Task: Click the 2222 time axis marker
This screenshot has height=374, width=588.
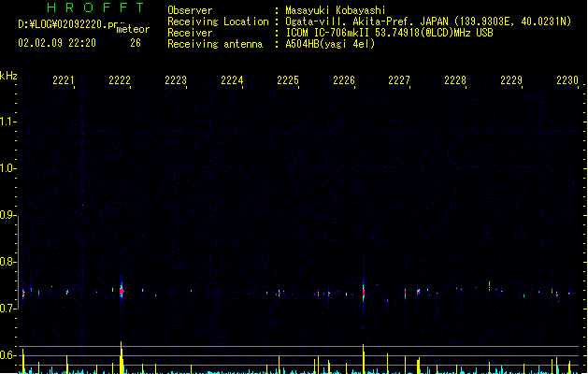Action: click(120, 80)
